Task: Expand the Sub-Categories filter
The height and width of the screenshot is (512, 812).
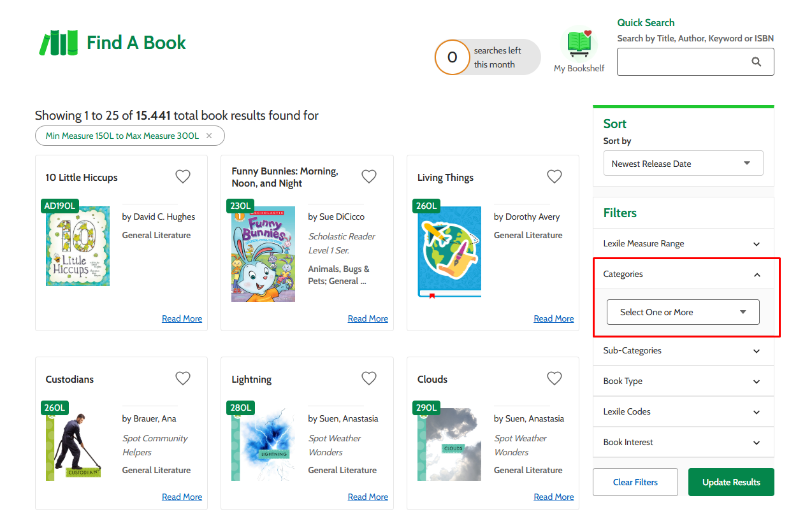Action: tap(683, 351)
